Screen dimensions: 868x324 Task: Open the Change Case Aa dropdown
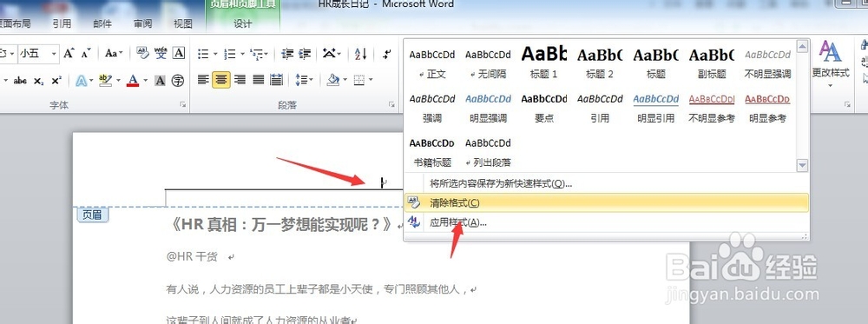click(x=114, y=53)
